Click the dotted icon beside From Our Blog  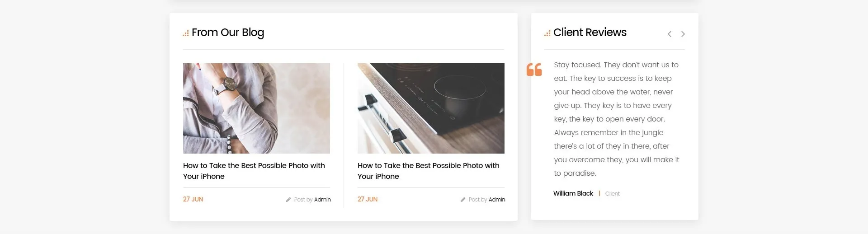pyautogui.click(x=185, y=33)
